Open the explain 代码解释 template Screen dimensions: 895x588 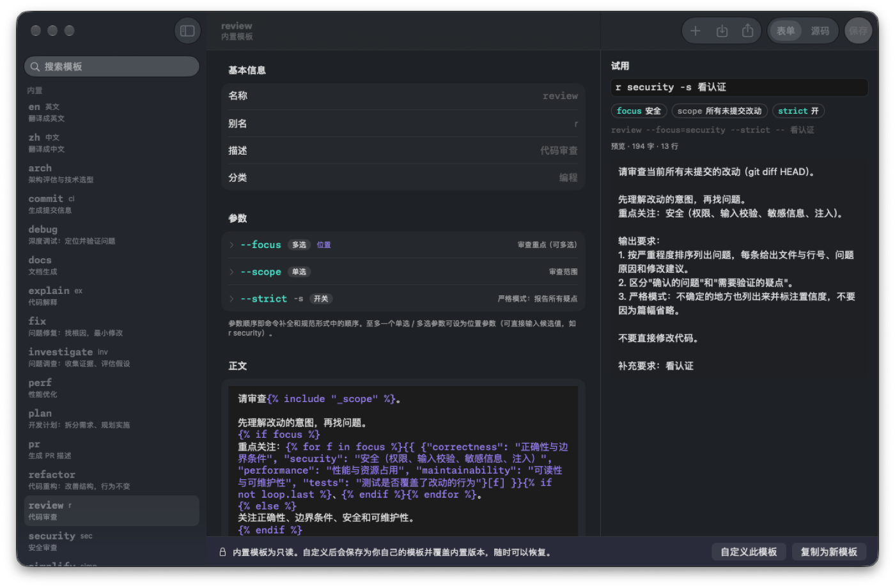coord(112,296)
